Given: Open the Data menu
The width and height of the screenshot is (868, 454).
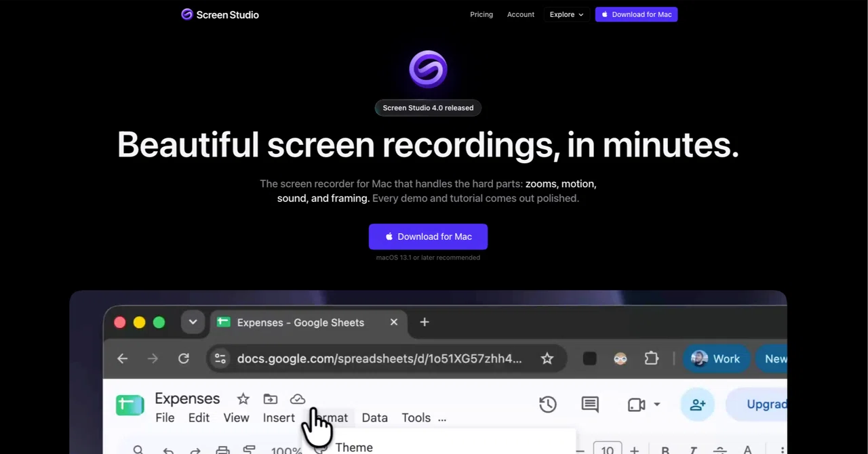Looking at the screenshot, I should click(374, 417).
